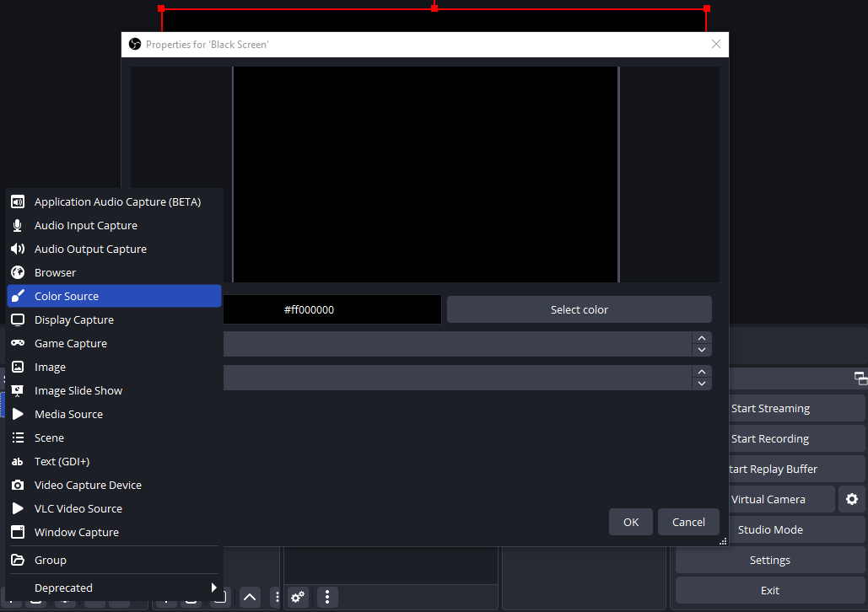
Task: Toggle Studio Mode
Action: click(769, 529)
